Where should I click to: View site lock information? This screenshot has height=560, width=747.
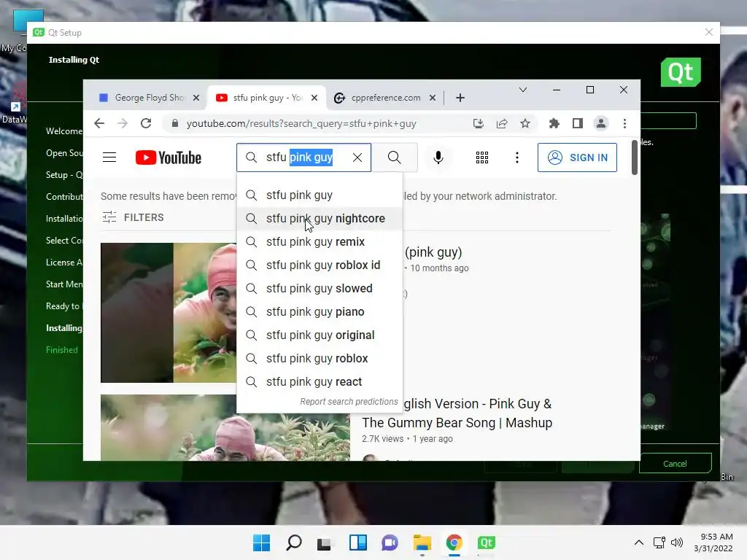[x=175, y=124]
